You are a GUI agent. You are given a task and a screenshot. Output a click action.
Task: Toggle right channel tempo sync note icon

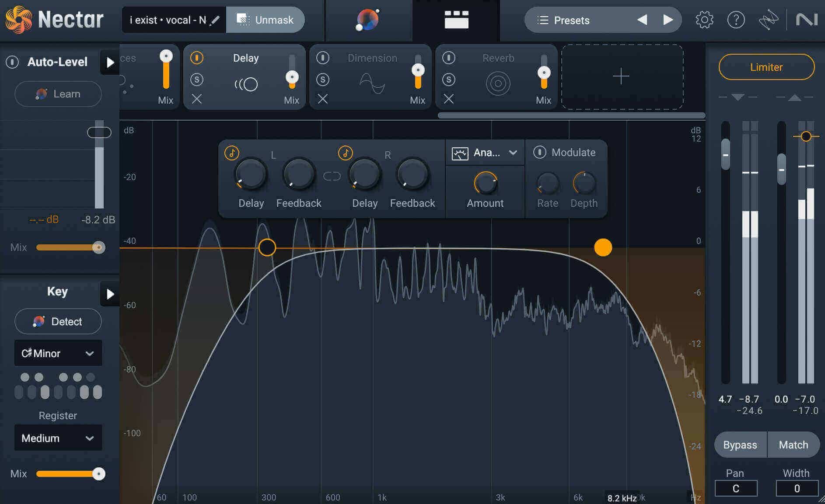pos(345,153)
